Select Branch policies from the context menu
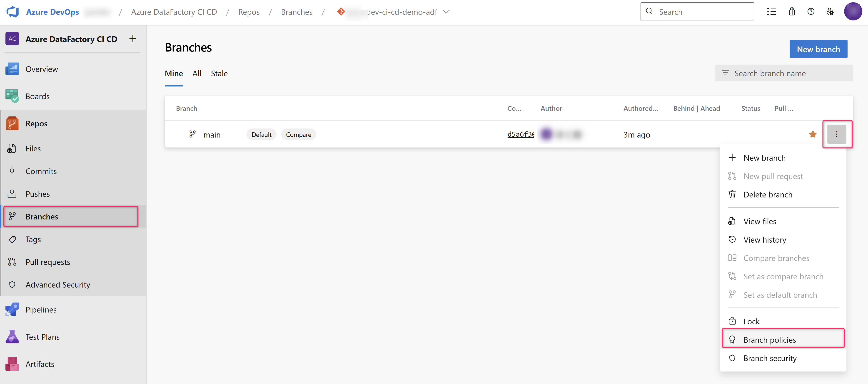The height and width of the screenshot is (384, 868). point(769,340)
